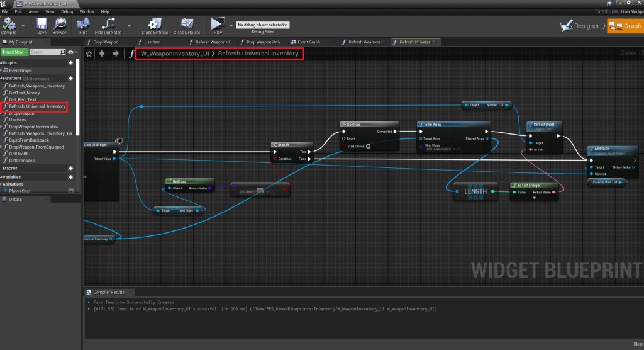Click the Compile toolbar icon

click(x=9, y=23)
